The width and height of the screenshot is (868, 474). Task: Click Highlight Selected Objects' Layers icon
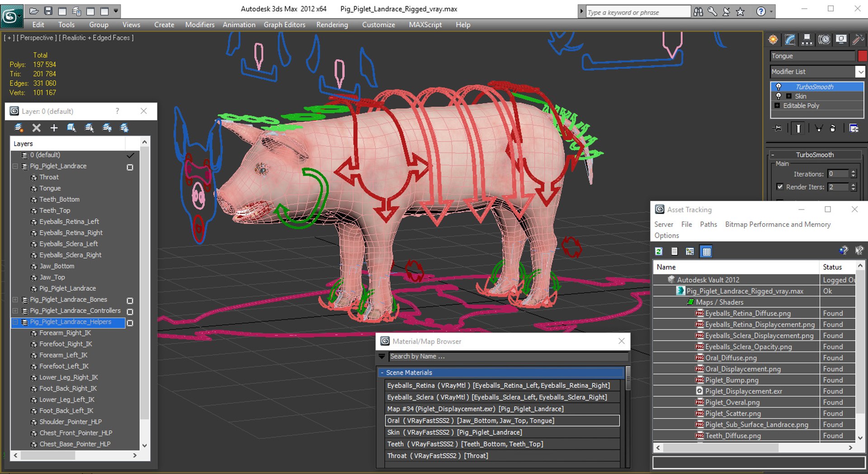click(x=89, y=128)
